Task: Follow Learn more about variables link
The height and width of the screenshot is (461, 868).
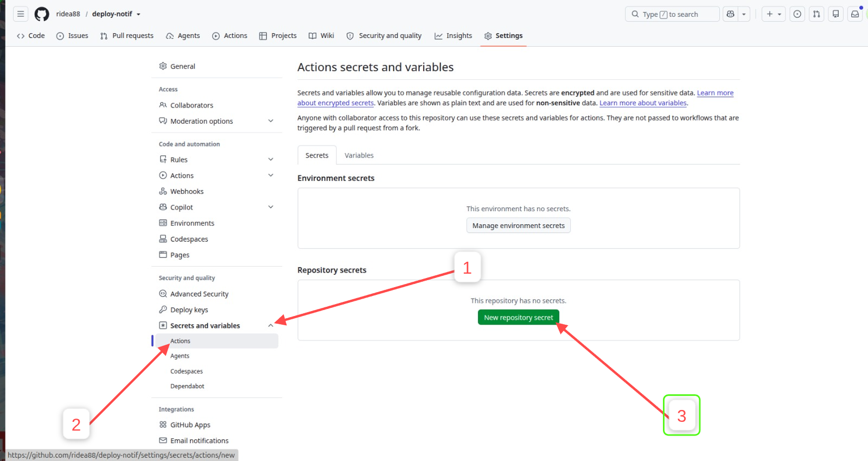Action: pyautogui.click(x=643, y=103)
